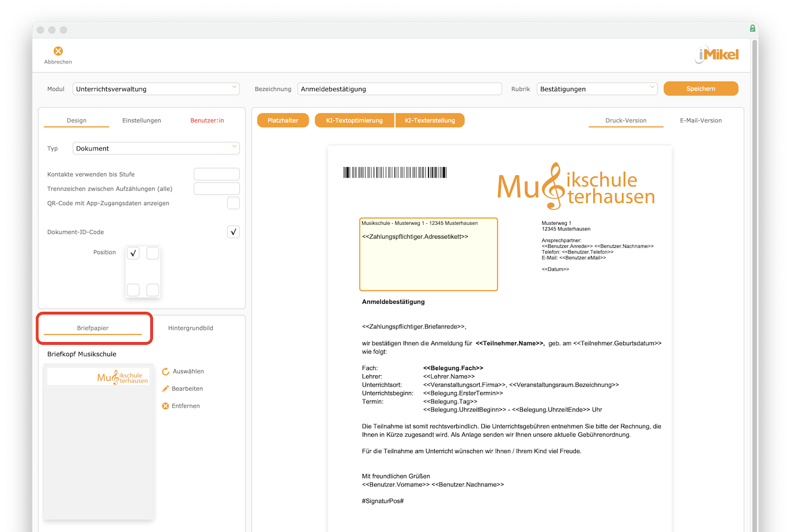Click the <<Zahlungspflichtiger.Briefanrede>> line
The height and width of the screenshot is (532, 791).
coord(414,327)
